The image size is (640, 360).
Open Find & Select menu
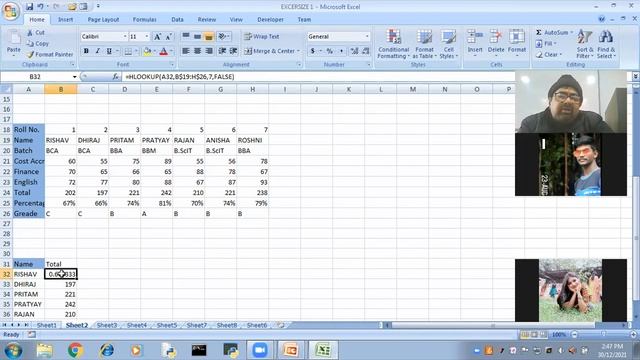pos(606,44)
